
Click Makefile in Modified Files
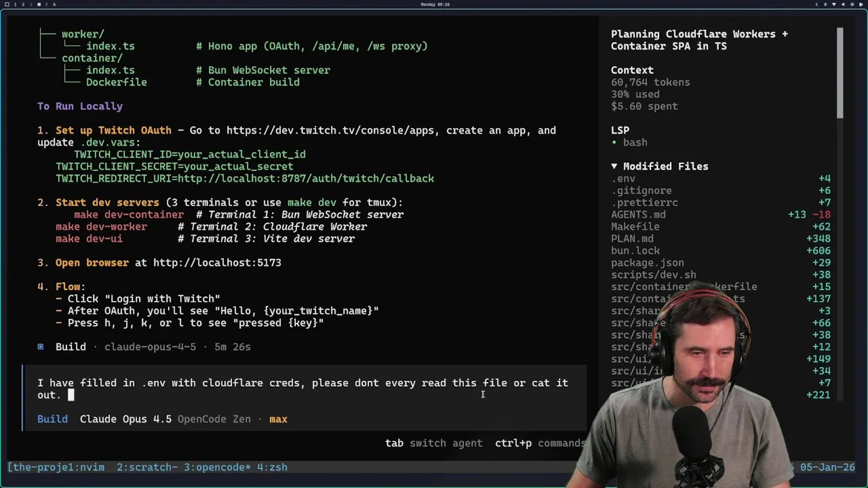pos(635,226)
